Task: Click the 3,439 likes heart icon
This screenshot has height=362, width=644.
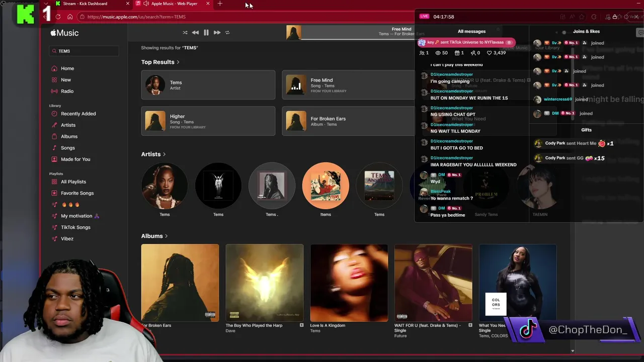Action: click(489, 53)
